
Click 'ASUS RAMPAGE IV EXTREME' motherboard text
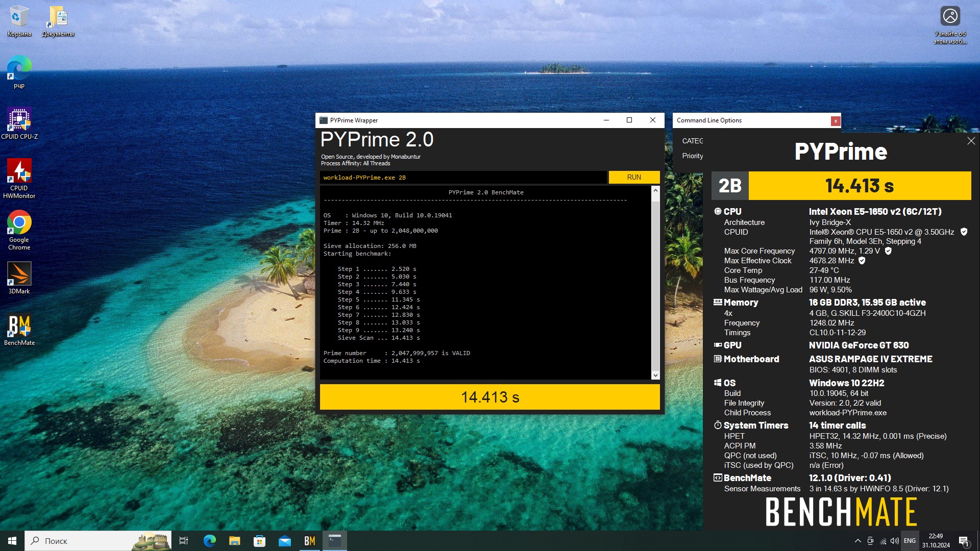(x=870, y=359)
